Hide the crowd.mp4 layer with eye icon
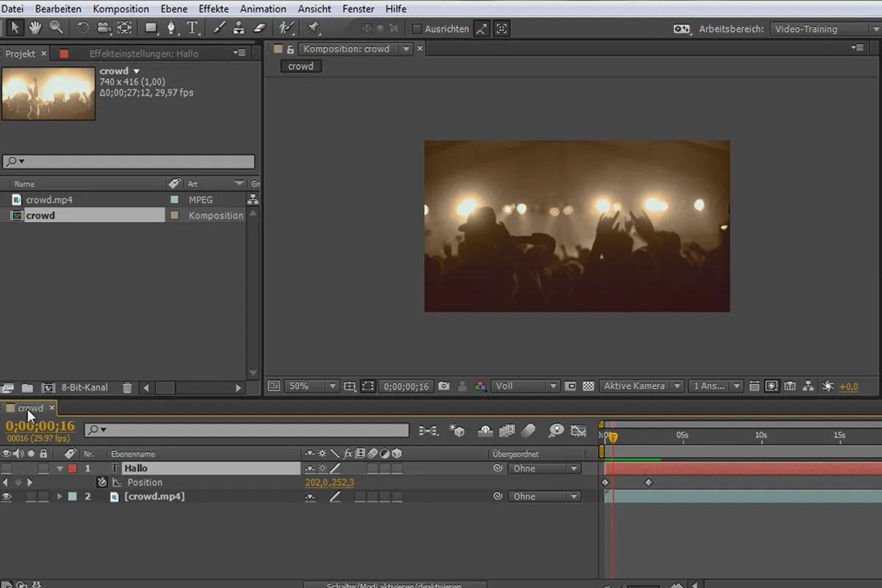 [x=7, y=497]
